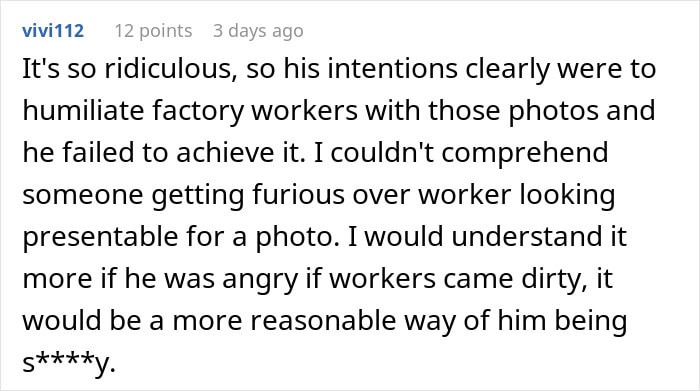The height and width of the screenshot is (391, 700).
Task: Click the 12 points score label
Action: pyautogui.click(x=153, y=31)
